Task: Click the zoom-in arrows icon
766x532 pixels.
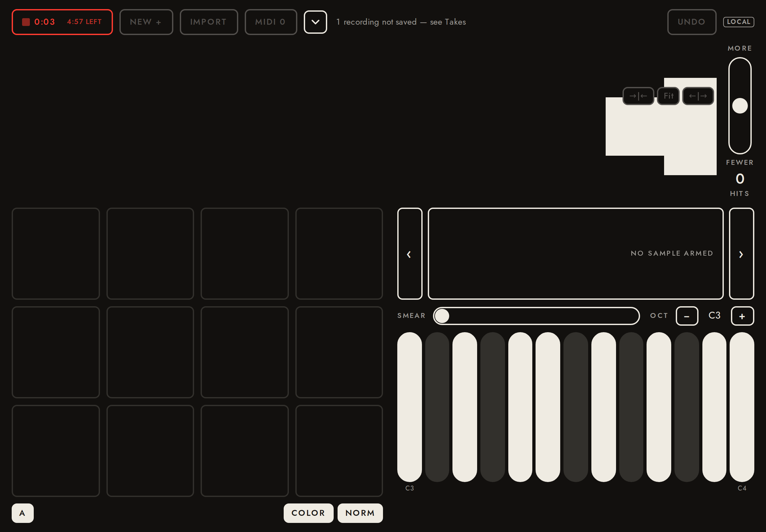Action: 638,96
